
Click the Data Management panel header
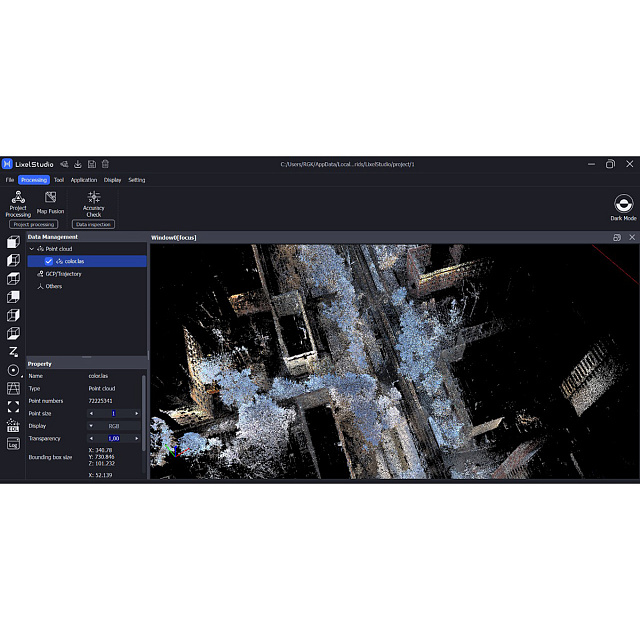(x=87, y=237)
